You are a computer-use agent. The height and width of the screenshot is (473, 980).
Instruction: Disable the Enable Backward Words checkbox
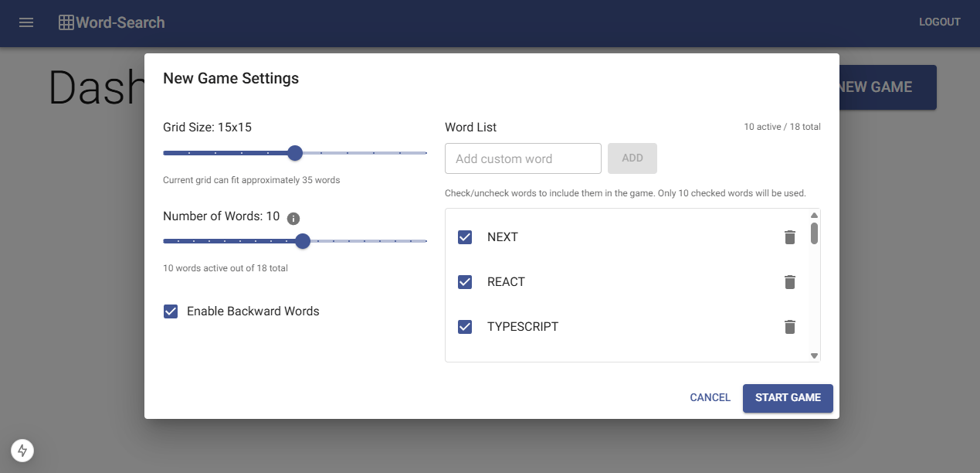(171, 311)
